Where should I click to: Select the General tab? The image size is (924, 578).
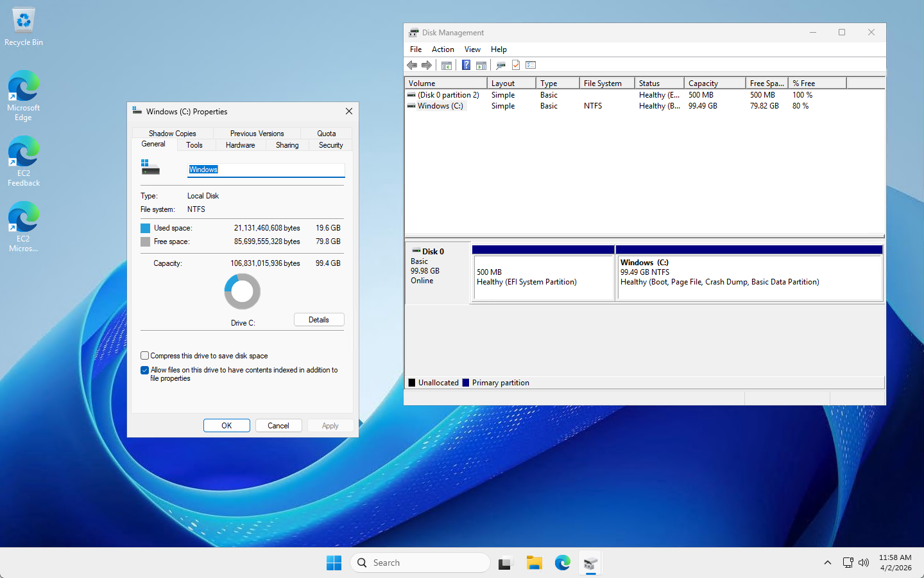[x=153, y=144]
